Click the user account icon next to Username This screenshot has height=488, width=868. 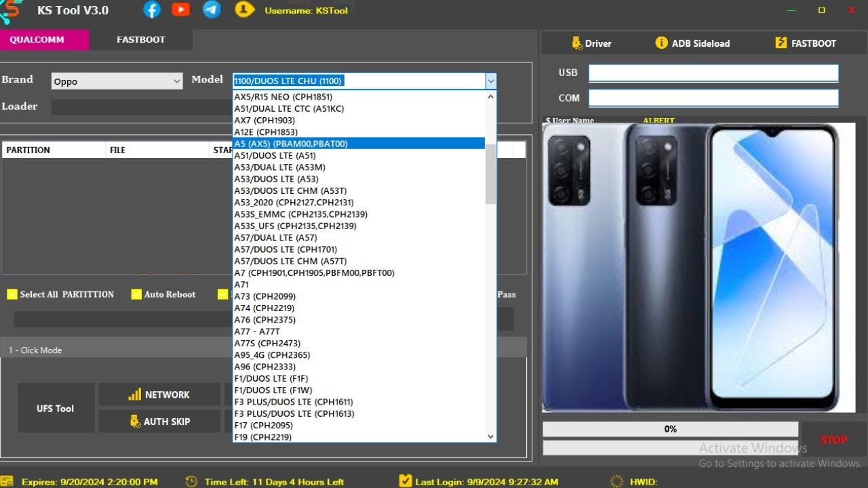[x=243, y=9]
